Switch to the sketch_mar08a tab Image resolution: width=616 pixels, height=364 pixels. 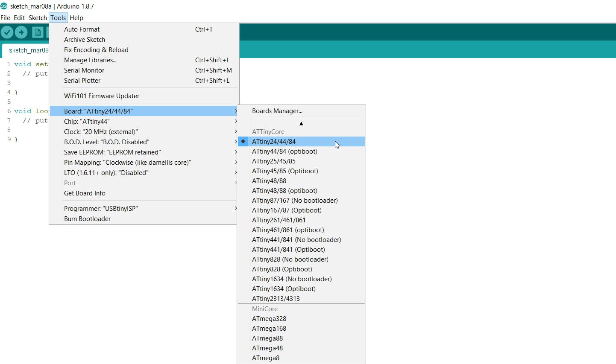click(26, 50)
